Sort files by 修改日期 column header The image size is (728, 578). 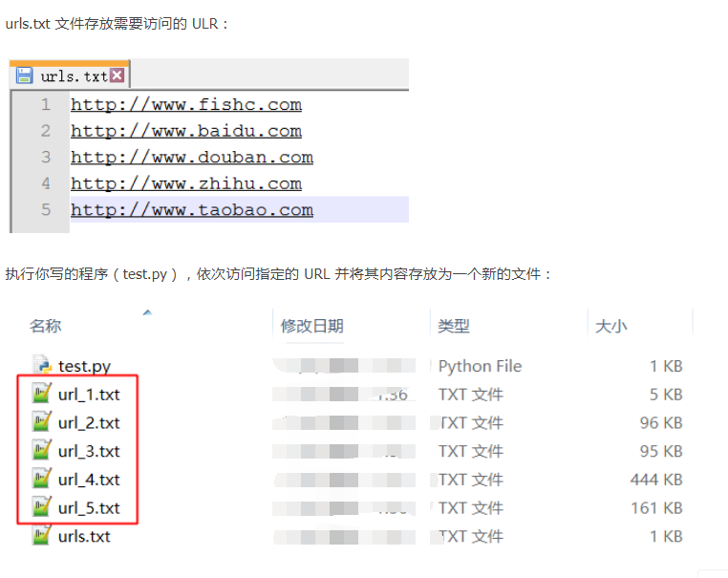[x=311, y=326]
